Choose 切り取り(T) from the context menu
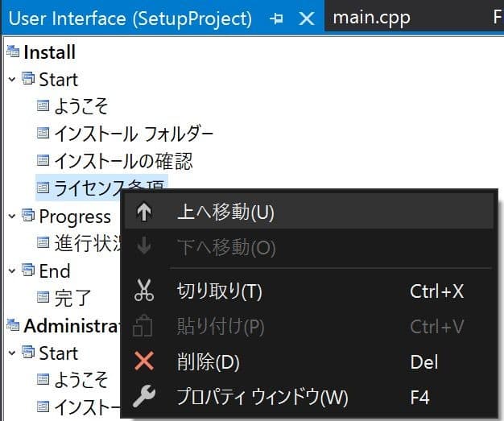The width and height of the screenshot is (504, 421). (219, 291)
